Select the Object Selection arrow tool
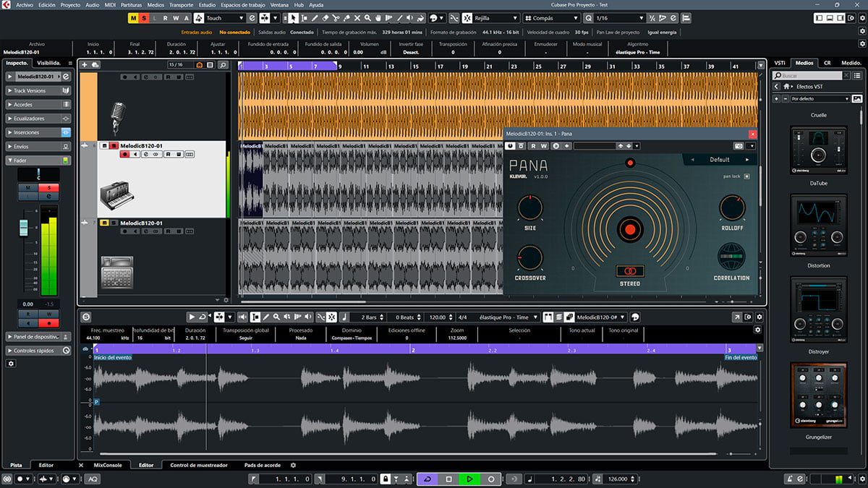The image size is (868, 488). [x=294, y=17]
